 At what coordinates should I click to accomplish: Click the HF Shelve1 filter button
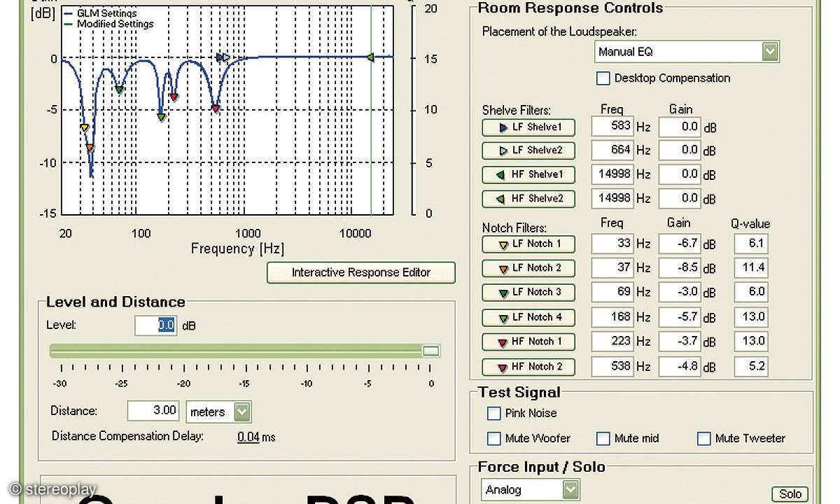click(528, 175)
